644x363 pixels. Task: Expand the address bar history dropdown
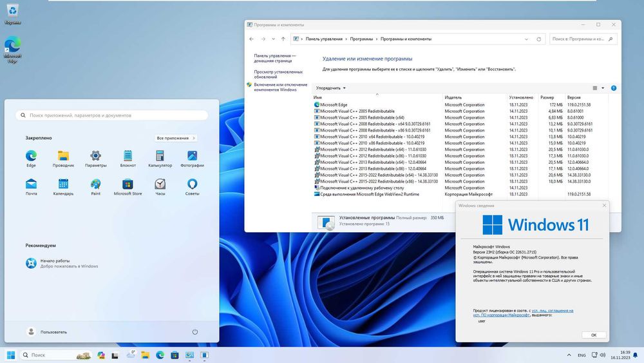(x=527, y=39)
